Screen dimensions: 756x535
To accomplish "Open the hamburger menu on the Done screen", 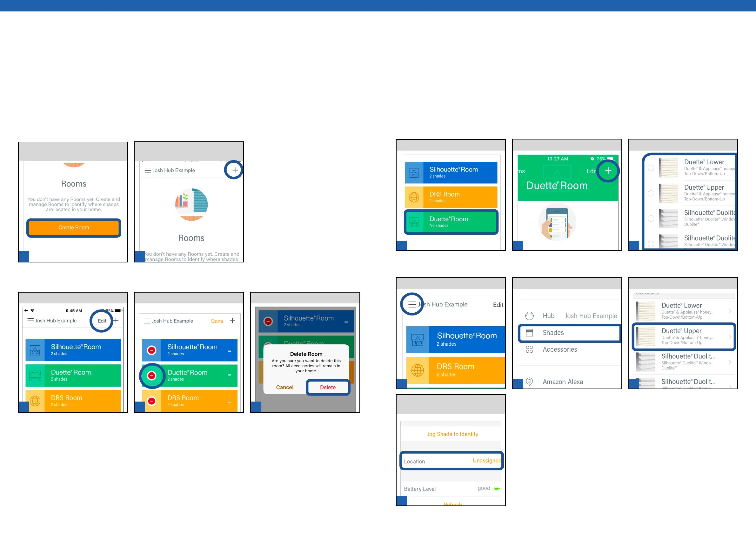I will pos(147,321).
